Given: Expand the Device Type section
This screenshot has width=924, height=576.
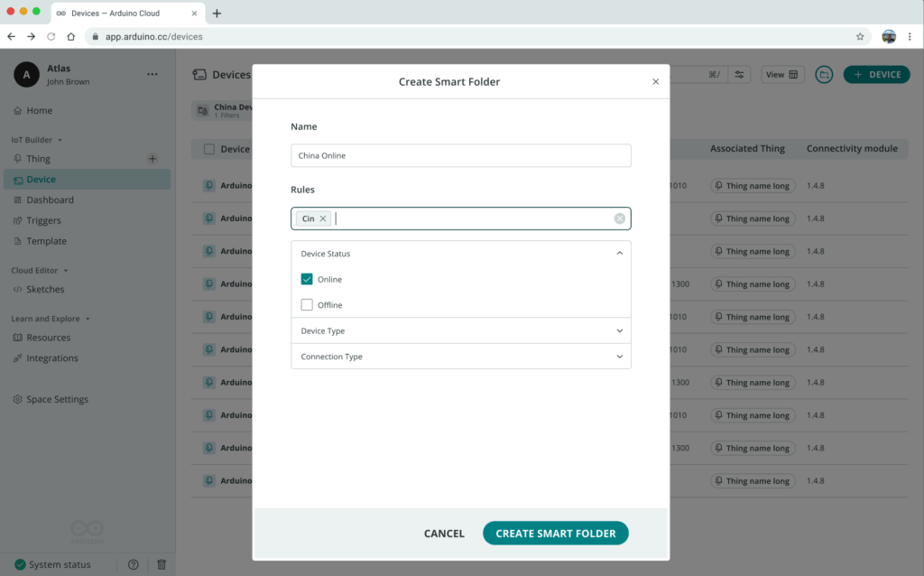Looking at the screenshot, I should (619, 331).
